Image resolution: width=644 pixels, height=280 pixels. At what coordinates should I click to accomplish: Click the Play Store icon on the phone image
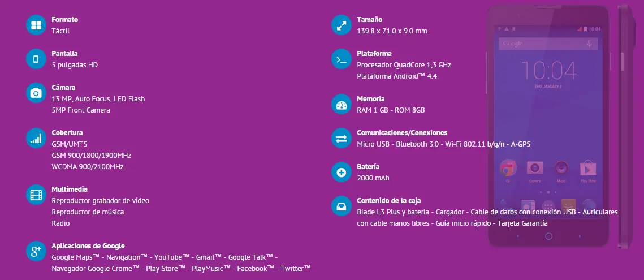[588, 168]
